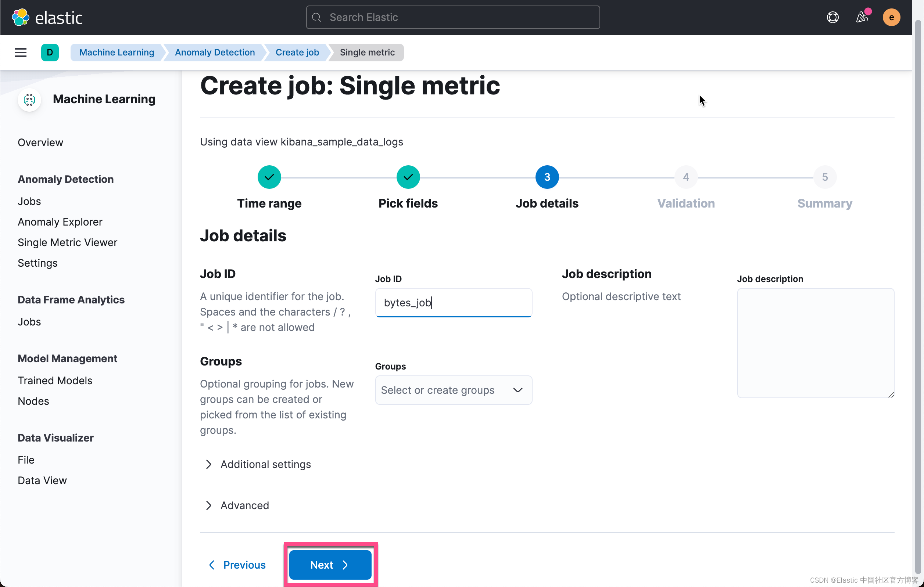
Task: Open the hamburger navigation menu
Action: [x=20, y=53]
